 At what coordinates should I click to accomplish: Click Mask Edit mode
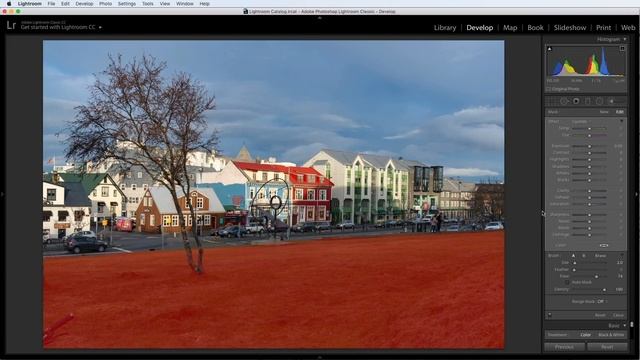pyautogui.click(x=620, y=112)
